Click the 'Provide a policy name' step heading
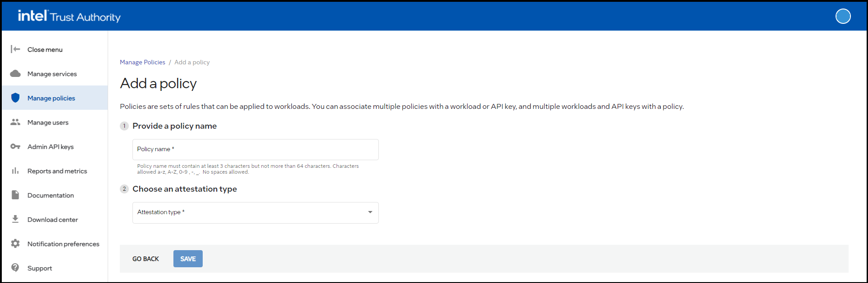Screen dimensions: 868x283 174,126
